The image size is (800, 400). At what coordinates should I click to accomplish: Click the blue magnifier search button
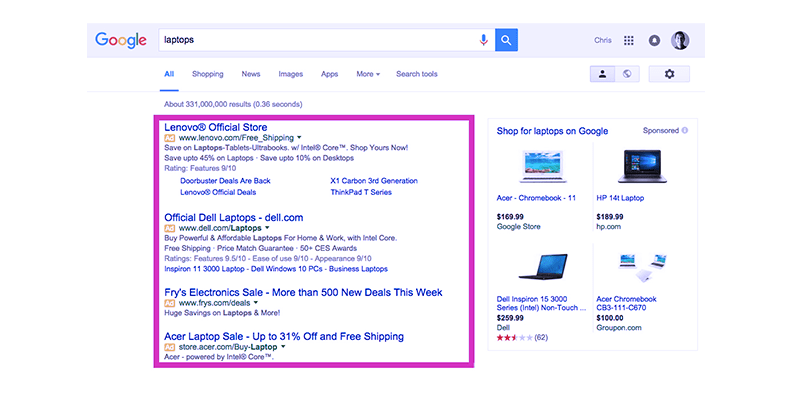506,40
